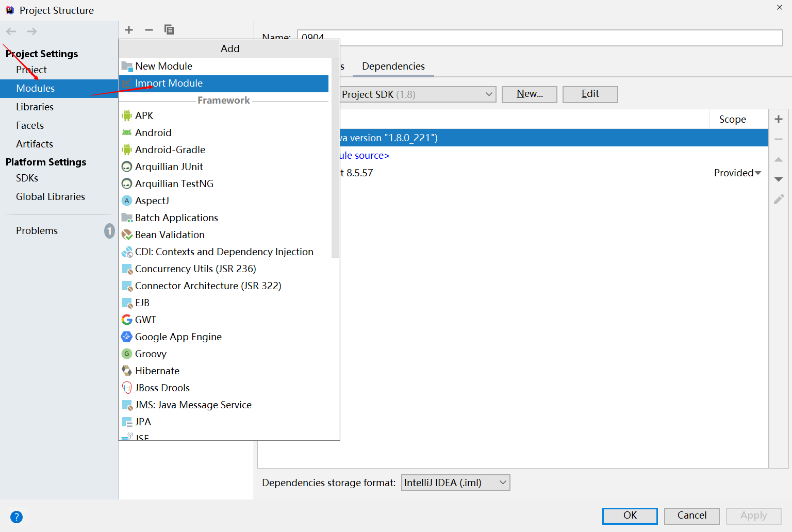This screenshot has height=532, width=792.
Task: Select the module source row
Action: click(554, 155)
